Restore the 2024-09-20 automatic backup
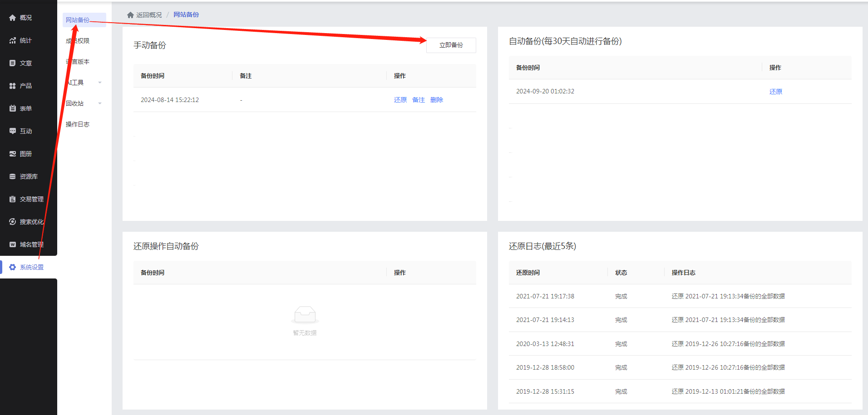Viewport: 868px width, 415px height. click(x=775, y=92)
